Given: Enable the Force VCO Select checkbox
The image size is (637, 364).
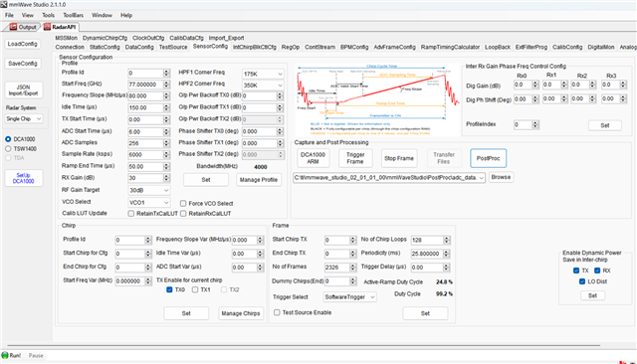Looking at the screenshot, I should click(x=183, y=203).
